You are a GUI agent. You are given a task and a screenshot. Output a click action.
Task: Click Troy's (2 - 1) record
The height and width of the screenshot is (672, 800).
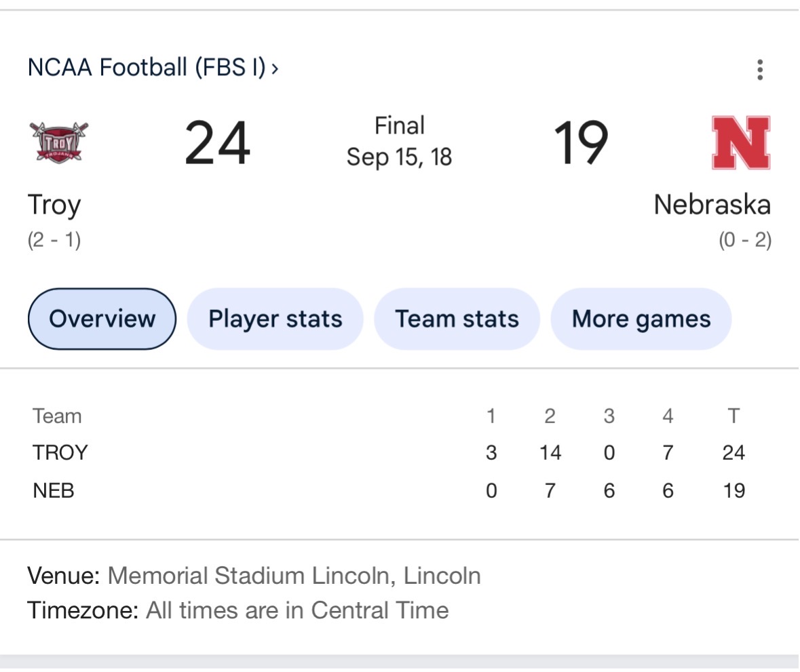tap(54, 240)
